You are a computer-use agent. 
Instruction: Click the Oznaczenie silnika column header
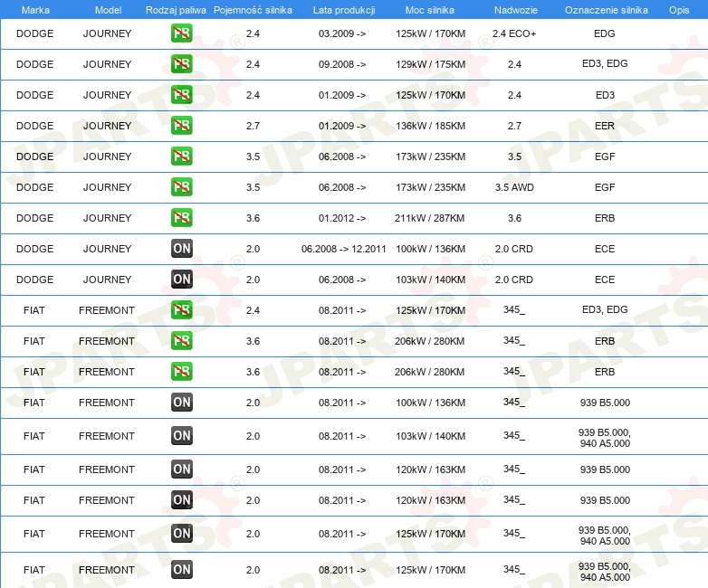point(606,10)
